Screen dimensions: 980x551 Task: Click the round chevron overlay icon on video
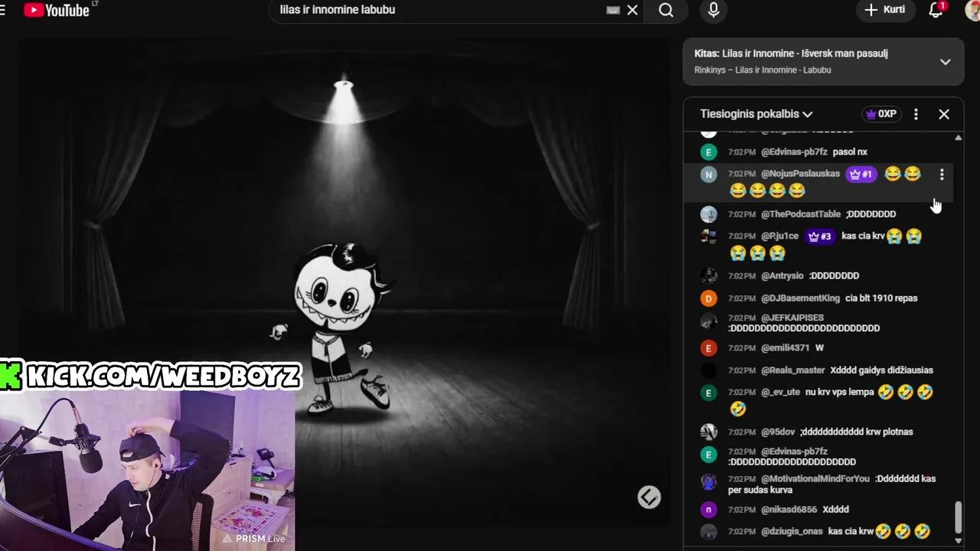click(x=649, y=497)
